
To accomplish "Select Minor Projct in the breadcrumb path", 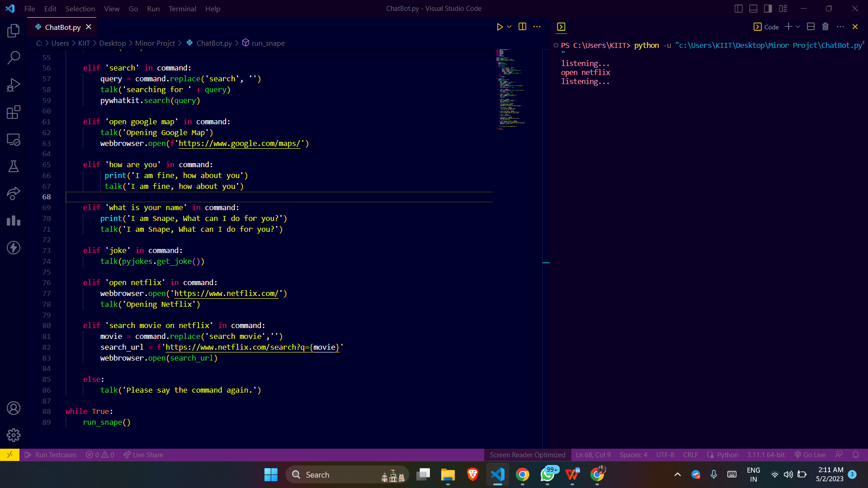I will point(155,43).
